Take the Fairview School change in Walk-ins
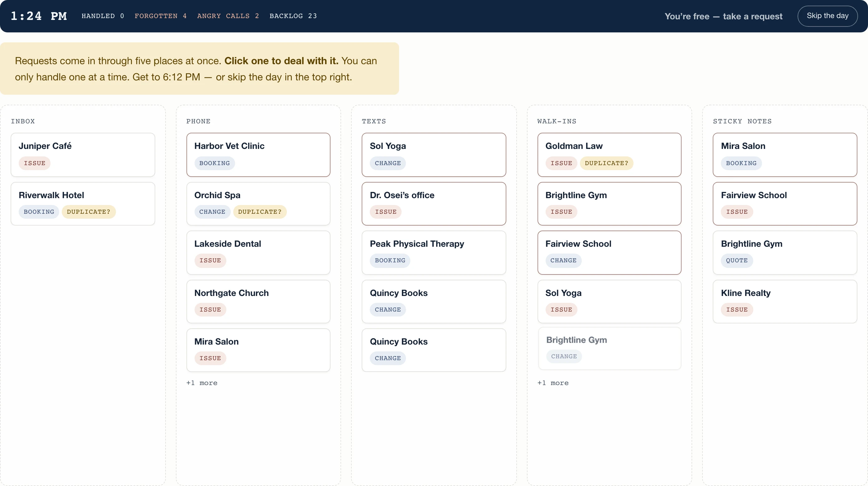The height and width of the screenshot is (486, 868). pos(609,252)
